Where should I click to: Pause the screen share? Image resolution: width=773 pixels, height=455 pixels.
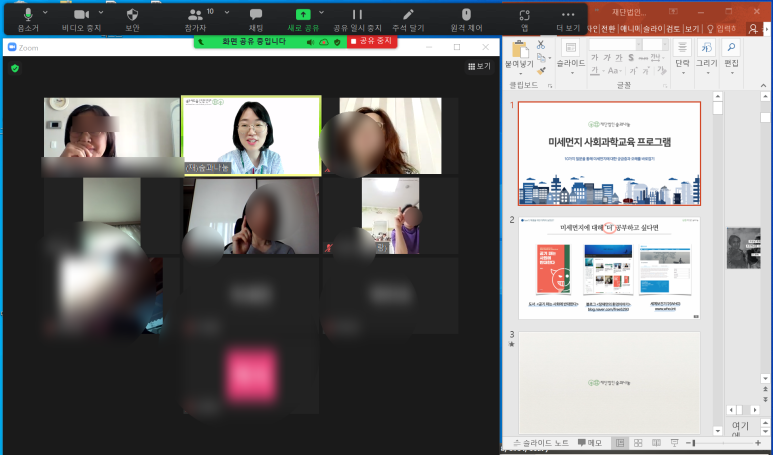tap(357, 19)
